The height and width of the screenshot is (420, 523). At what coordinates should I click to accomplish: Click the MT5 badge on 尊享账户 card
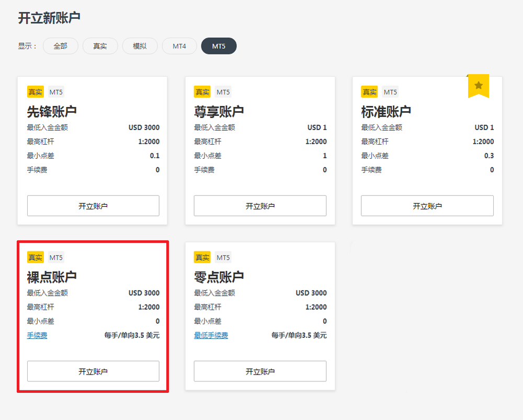(x=223, y=92)
